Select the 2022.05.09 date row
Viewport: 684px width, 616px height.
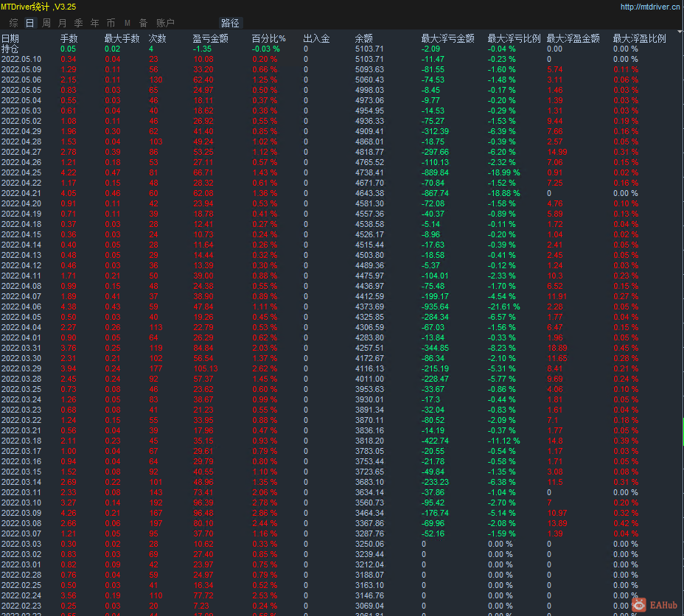click(21, 69)
